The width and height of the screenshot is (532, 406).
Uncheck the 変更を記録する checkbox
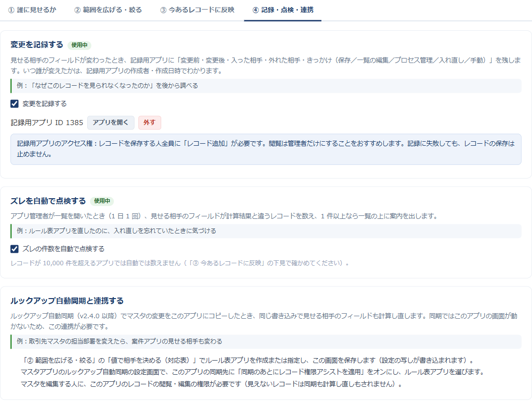point(14,103)
